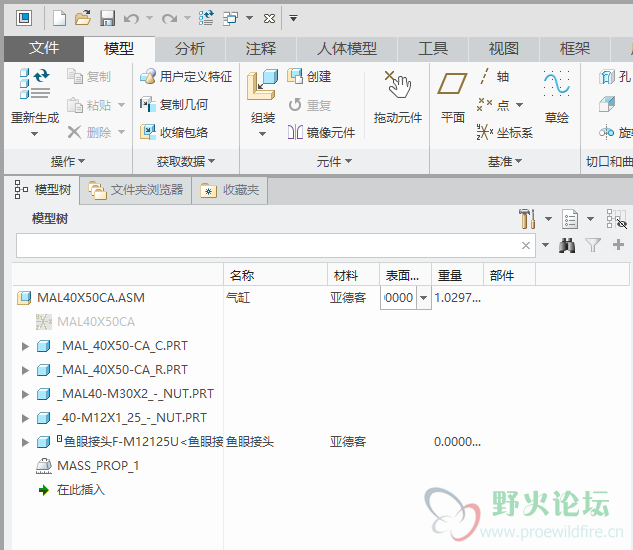Click the tree columns list icon
This screenshot has width=633, height=550.
point(570,219)
